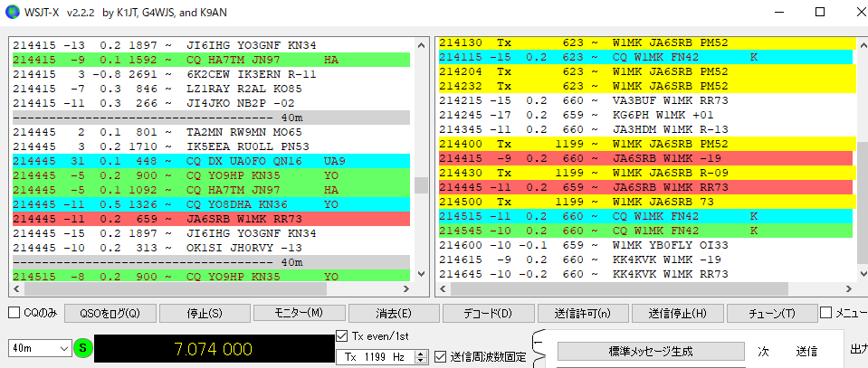Click left pane vertical scrollbar up arrow
The image size is (868, 368).
click(x=421, y=45)
